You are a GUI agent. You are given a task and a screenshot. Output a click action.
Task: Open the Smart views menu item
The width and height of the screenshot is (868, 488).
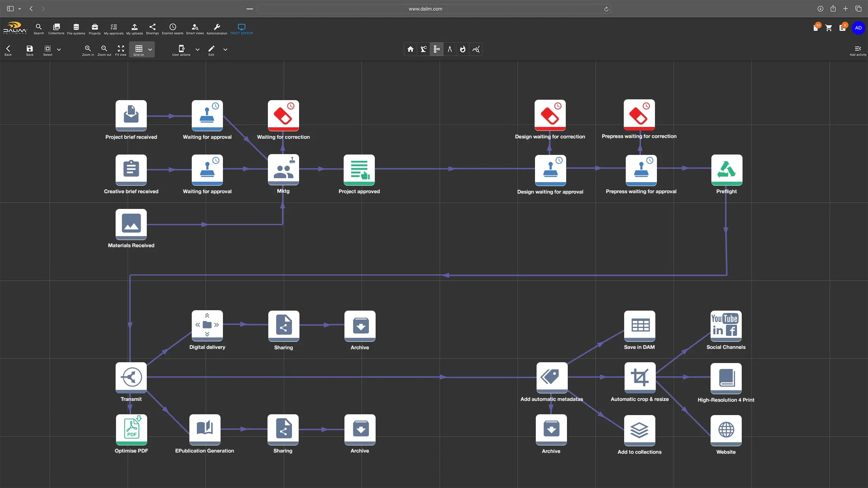[195, 28]
